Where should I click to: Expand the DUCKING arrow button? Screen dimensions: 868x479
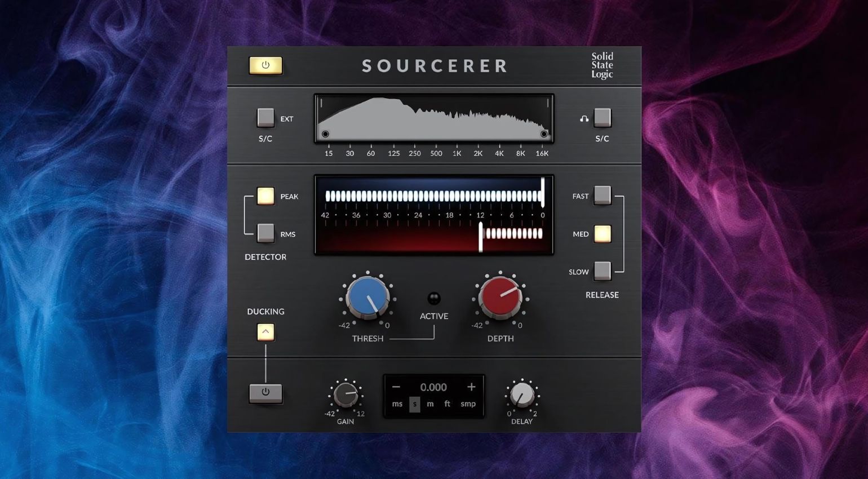click(265, 332)
